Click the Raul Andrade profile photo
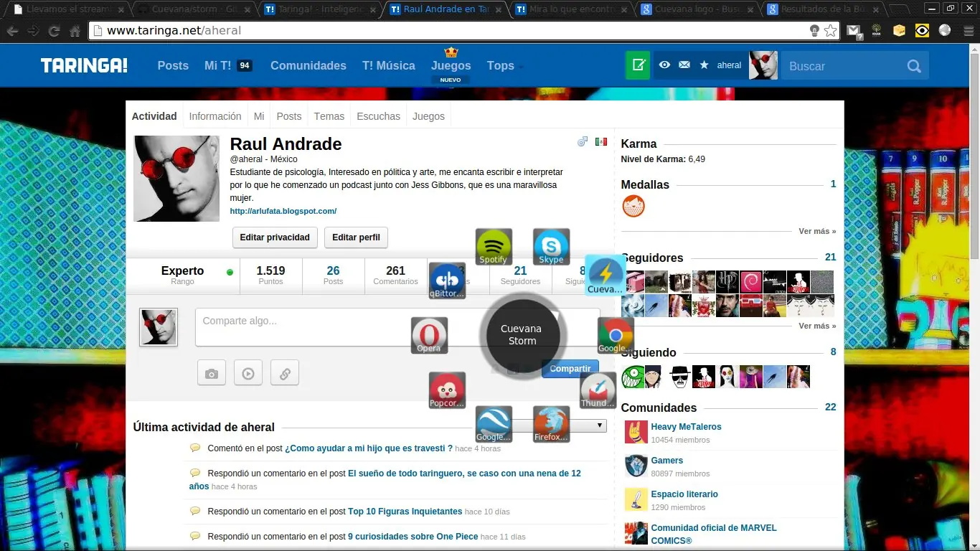The width and height of the screenshot is (980, 551). pyautogui.click(x=176, y=179)
